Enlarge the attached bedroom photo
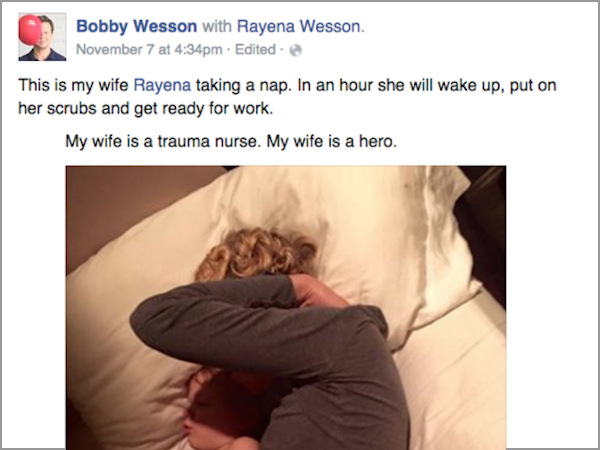 [286, 307]
